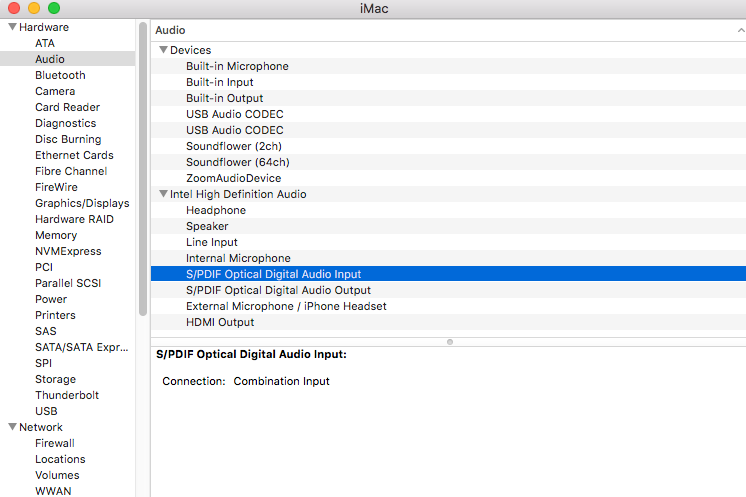Select Parallel SCSI in the sidebar
746x497 pixels.
68,283
